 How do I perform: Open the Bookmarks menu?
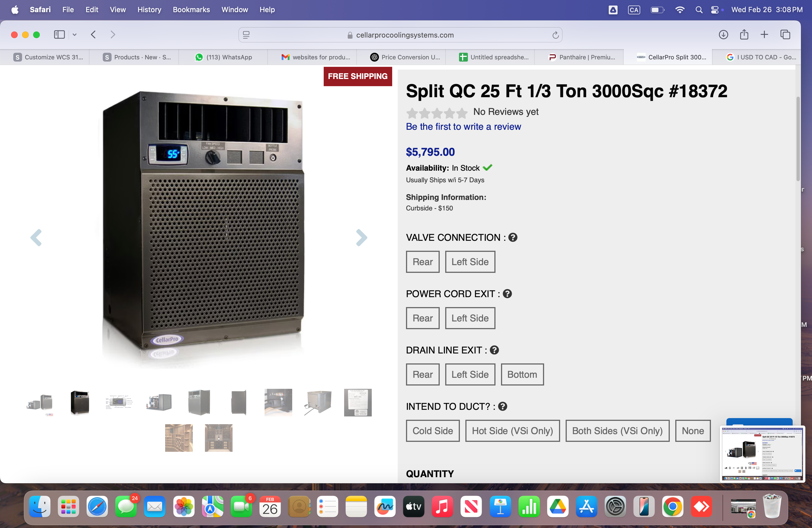pyautogui.click(x=191, y=10)
